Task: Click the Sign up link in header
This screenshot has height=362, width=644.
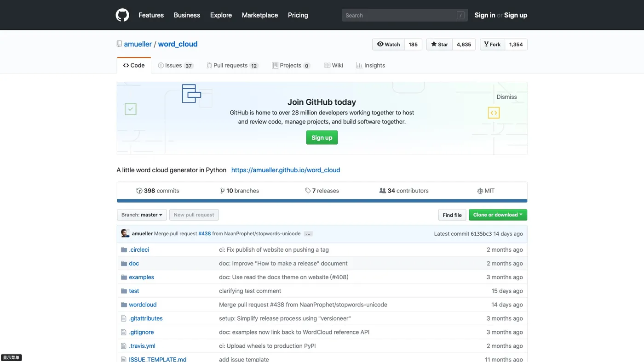Action: tap(516, 15)
